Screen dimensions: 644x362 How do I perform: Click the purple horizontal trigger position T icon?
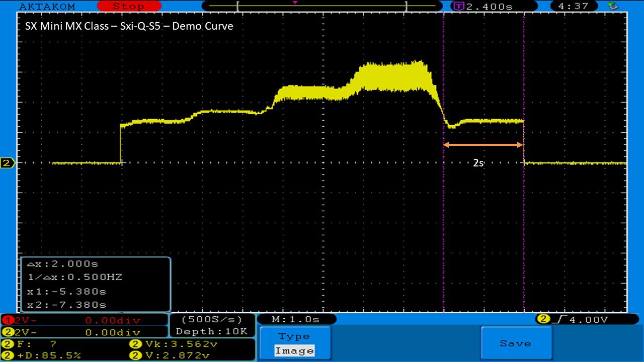pos(458,7)
